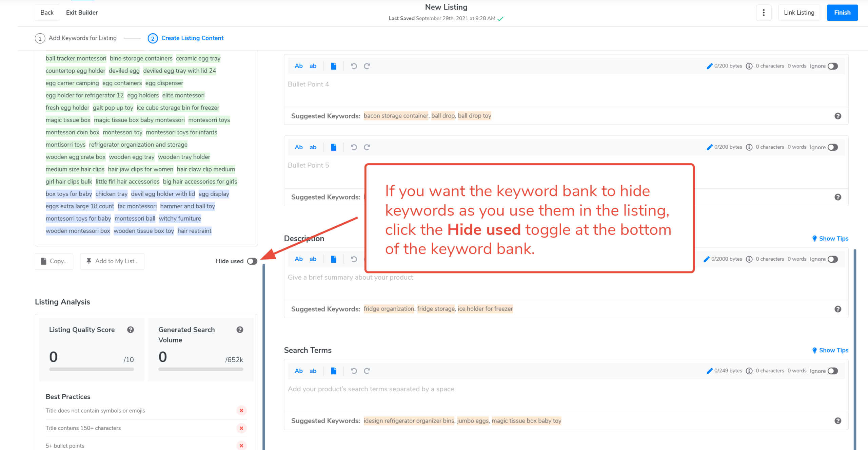Click lowercase 'ab' icon in Description toolbar
The image size is (868, 450).
(313, 259)
